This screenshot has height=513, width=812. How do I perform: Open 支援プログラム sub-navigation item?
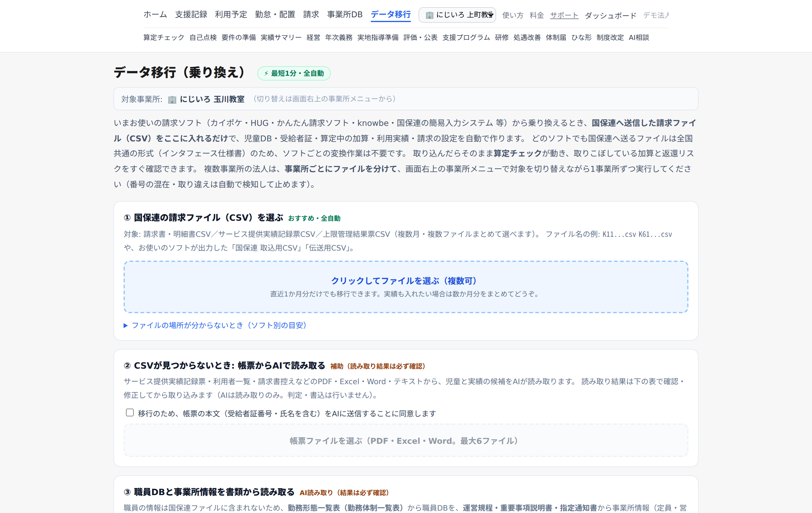466,37
